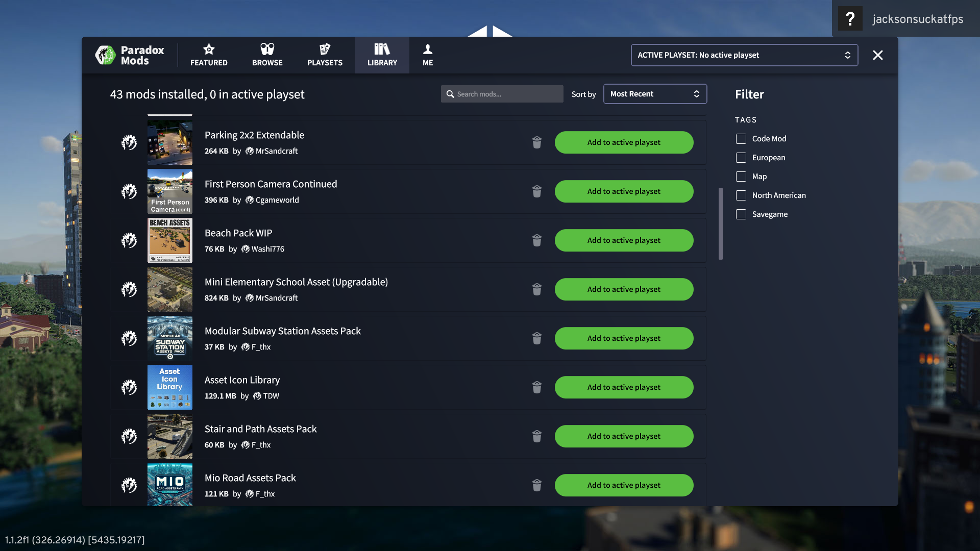Open the Active Playset dropdown
Image resolution: width=980 pixels, height=551 pixels.
pyautogui.click(x=744, y=55)
